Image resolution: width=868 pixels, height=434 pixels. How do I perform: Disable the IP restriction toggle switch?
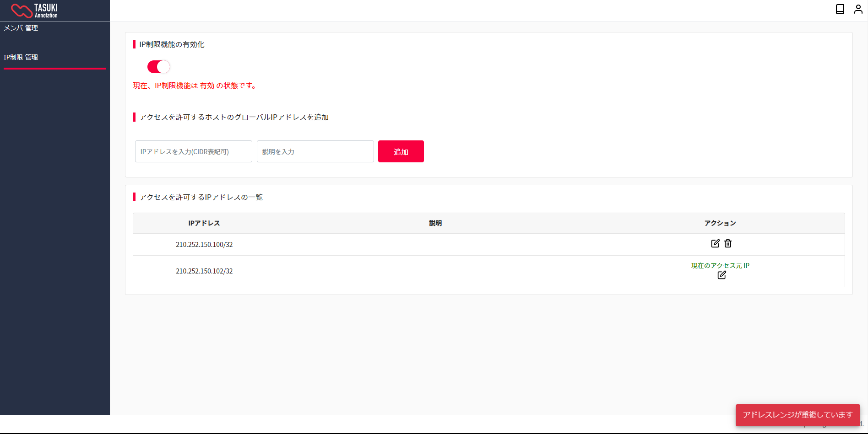pos(158,67)
